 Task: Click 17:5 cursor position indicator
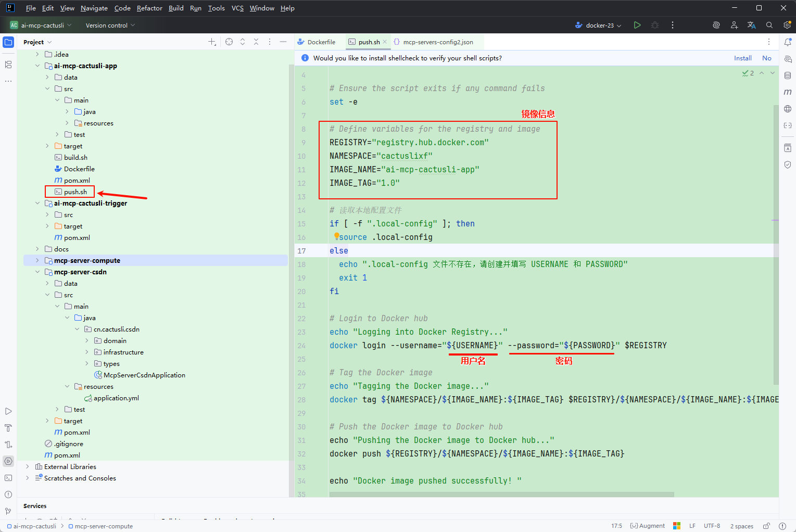[x=616, y=526]
